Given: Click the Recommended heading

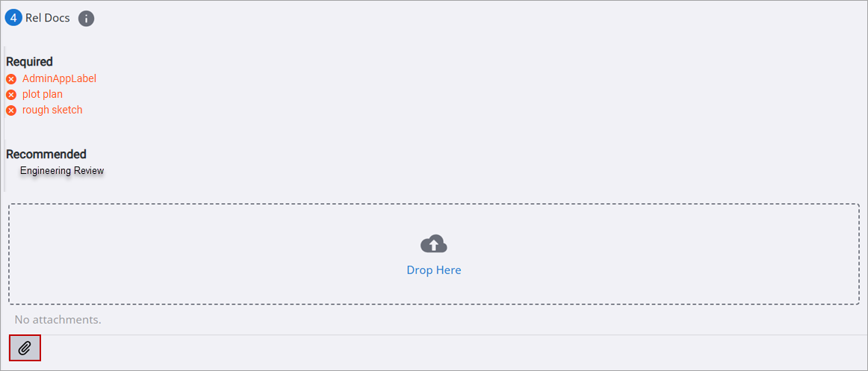Looking at the screenshot, I should (x=46, y=154).
